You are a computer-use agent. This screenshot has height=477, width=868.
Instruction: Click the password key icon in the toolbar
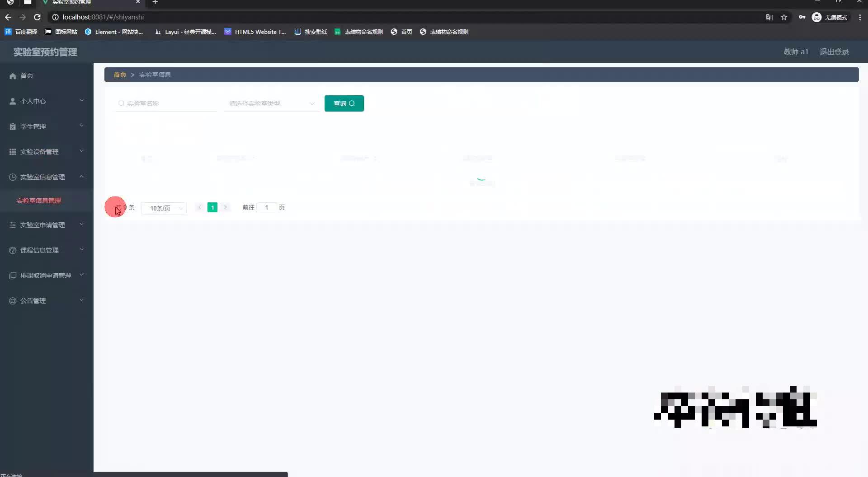tap(802, 17)
